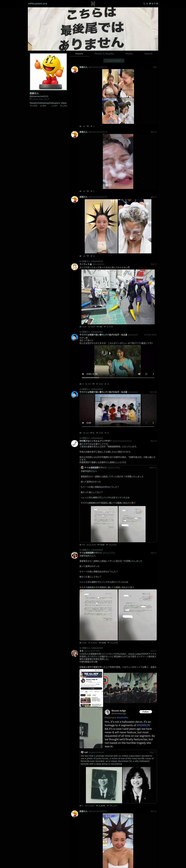This screenshot has height=868, width=186.
Task: Click the 3,733 likes heart on Gunpla tweet
Action: 105,327
